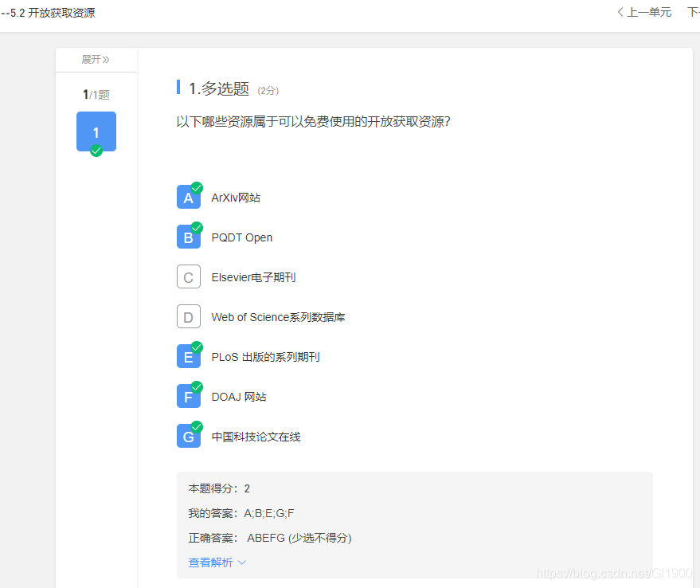Click the 正确答案: ABEFG text
The height and width of the screenshot is (588, 700).
270,538
